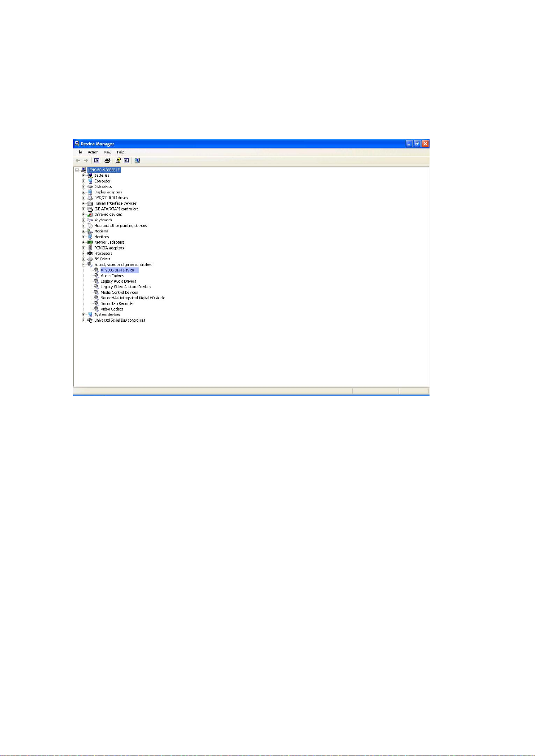Expand the Batteries node
Image resolution: width=535 pixels, height=756 pixels.
(83, 175)
